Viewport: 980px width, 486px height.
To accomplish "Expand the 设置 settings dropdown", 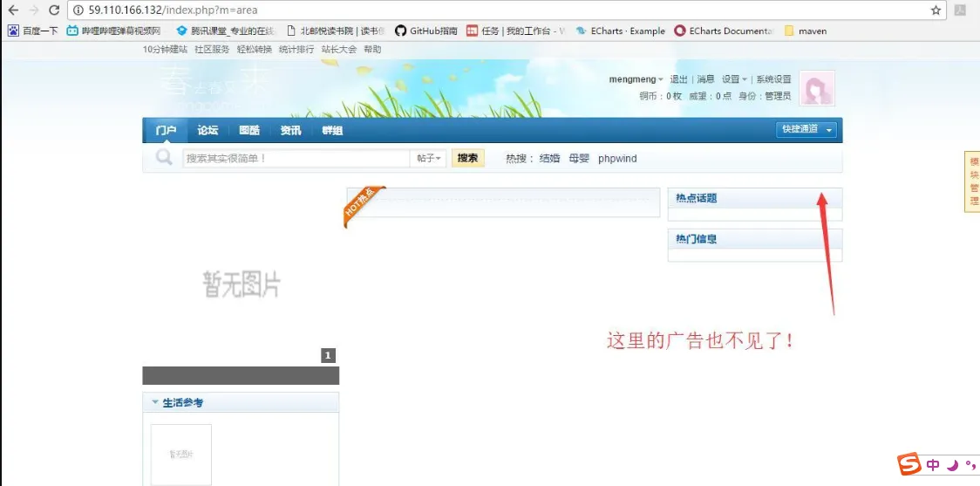I will point(734,79).
